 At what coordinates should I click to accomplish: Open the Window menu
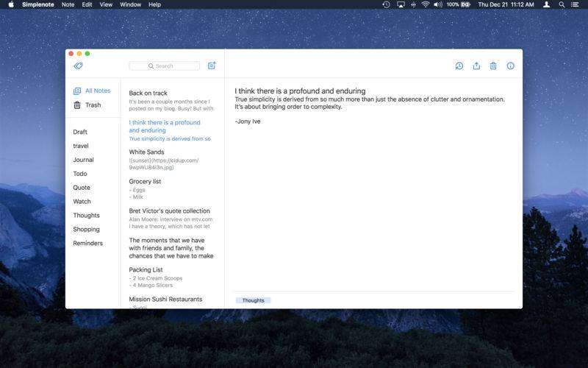pos(131,4)
